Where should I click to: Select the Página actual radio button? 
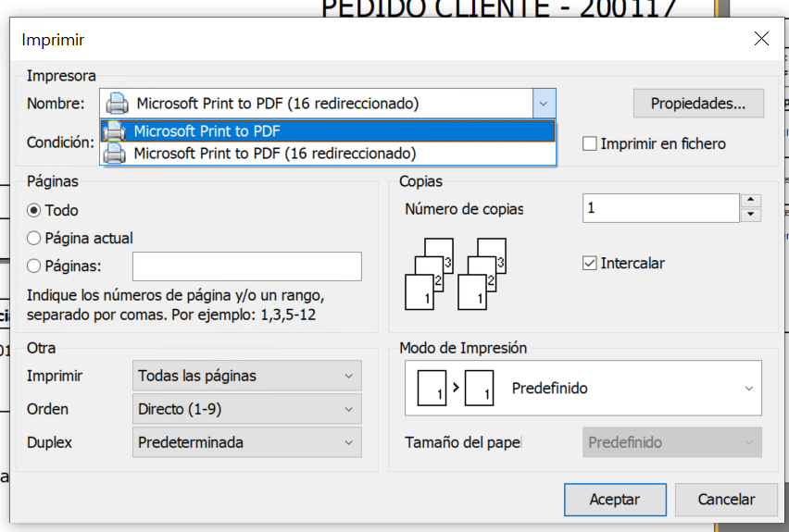click(x=33, y=239)
